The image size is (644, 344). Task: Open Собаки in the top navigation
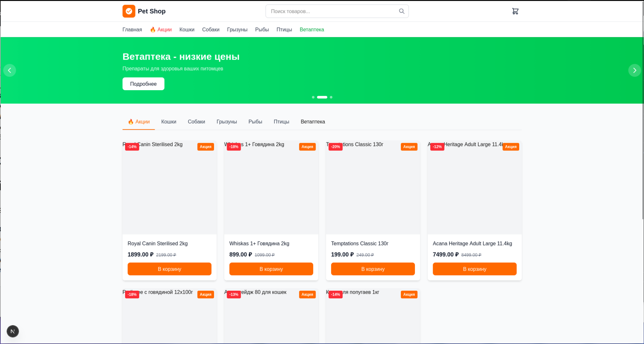tap(211, 30)
